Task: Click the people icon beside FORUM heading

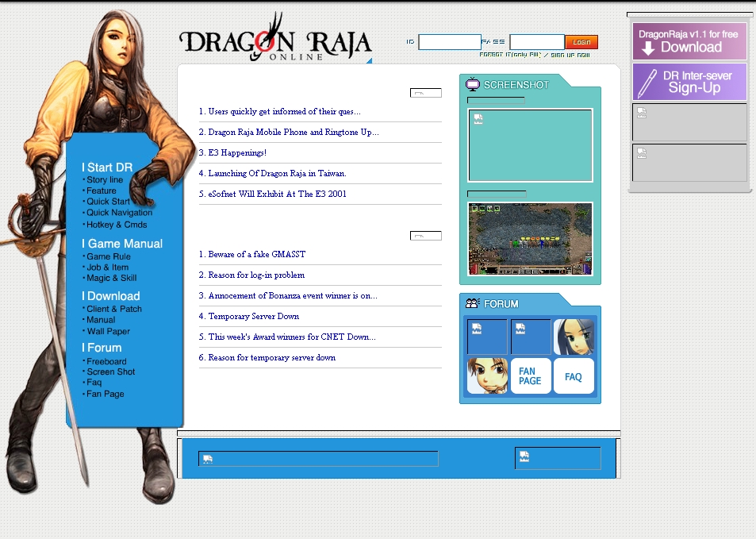Action: point(473,303)
